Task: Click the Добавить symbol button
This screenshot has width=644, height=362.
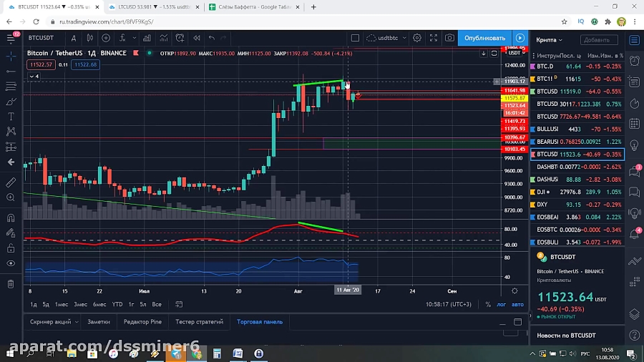Action: point(599,40)
